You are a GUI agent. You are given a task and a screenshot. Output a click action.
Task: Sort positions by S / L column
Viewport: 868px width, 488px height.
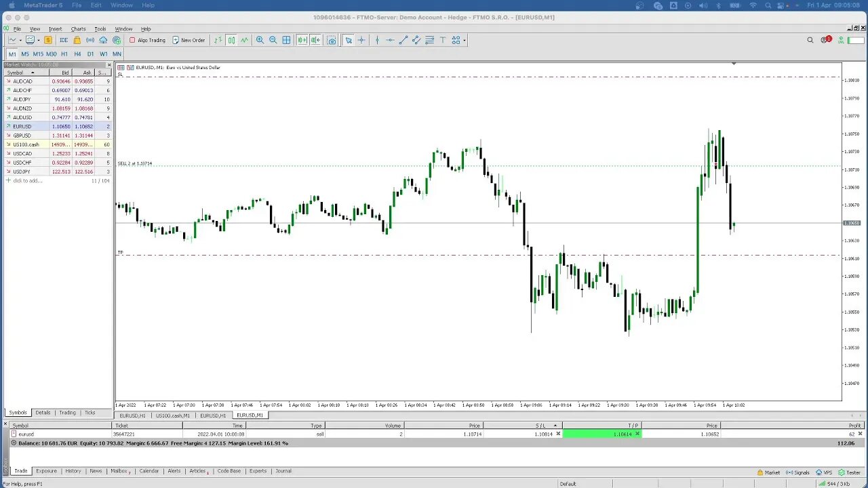point(522,426)
